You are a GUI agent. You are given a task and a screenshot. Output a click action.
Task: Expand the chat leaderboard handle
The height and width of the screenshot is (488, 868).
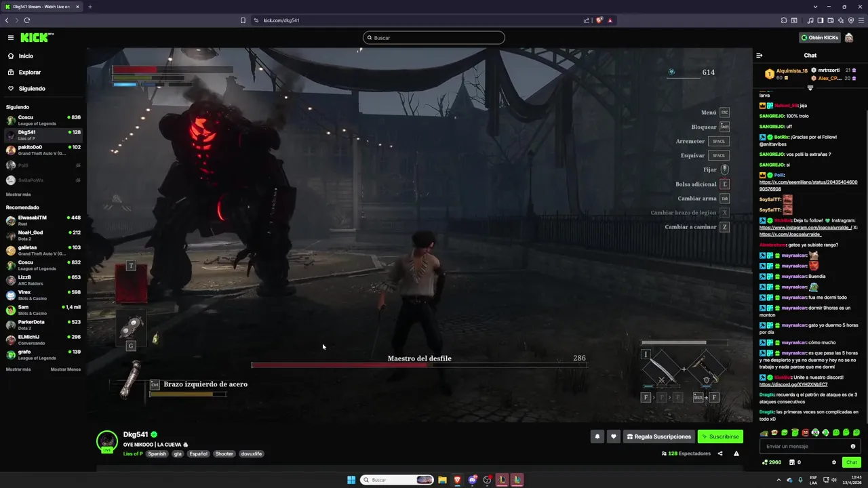pyautogui.click(x=810, y=88)
